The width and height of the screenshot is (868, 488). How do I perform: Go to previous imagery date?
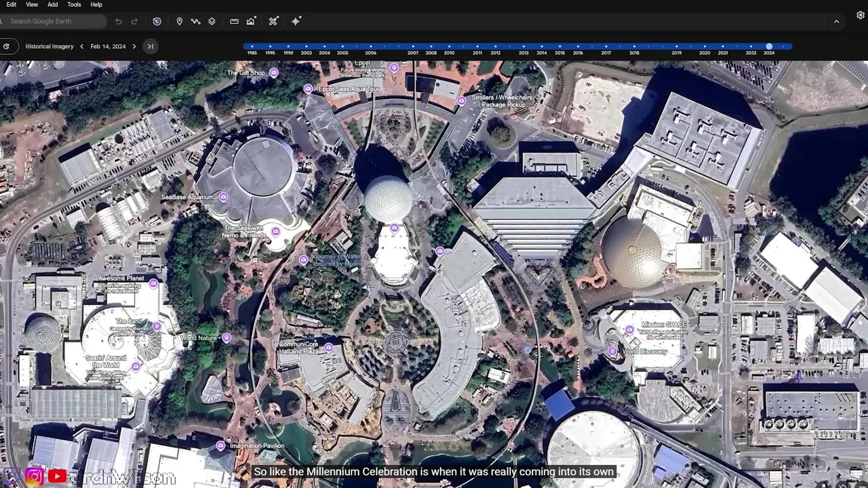point(81,46)
